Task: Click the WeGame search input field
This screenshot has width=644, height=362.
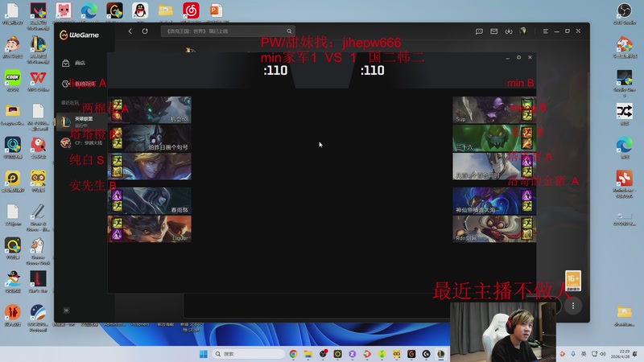Action: (228, 31)
